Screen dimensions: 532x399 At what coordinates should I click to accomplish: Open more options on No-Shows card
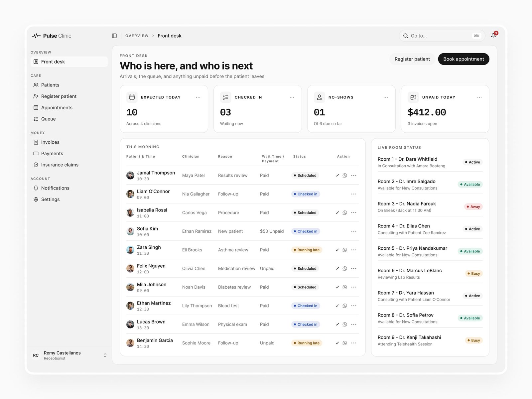[x=386, y=97]
